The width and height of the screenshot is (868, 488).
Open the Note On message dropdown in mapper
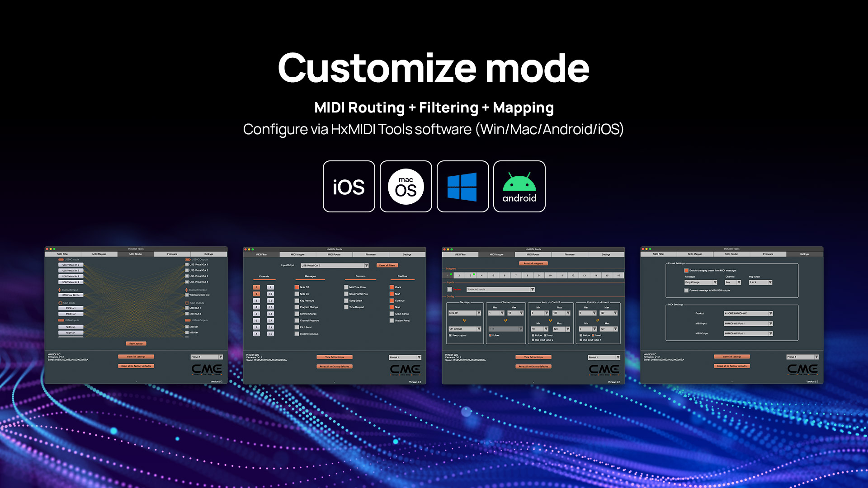[x=464, y=313]
